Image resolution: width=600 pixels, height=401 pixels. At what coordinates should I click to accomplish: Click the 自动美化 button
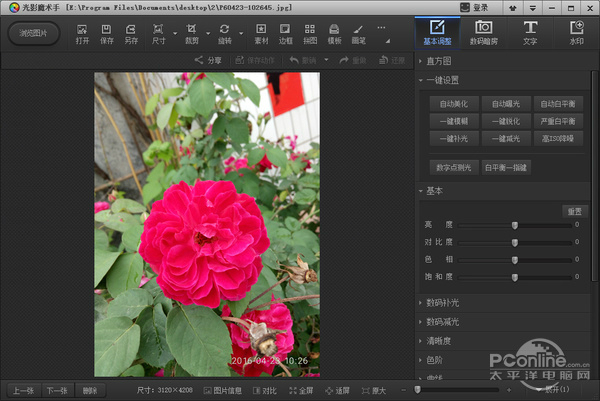click(x=454, y=103)
